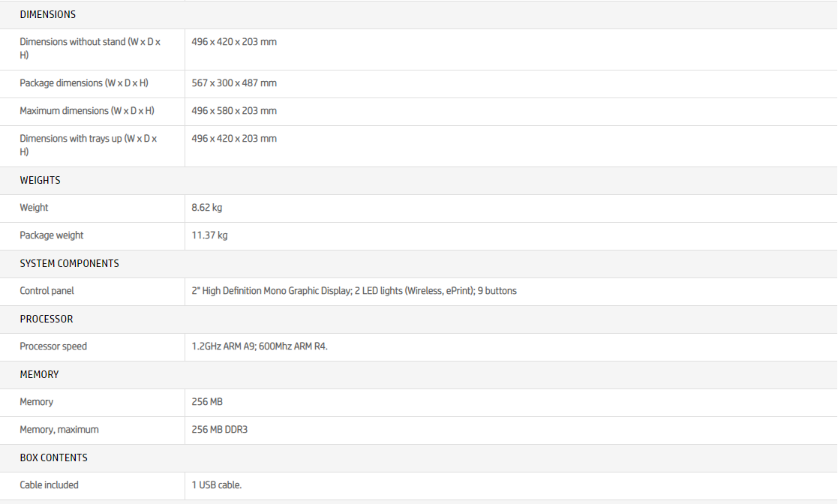Screen dimensions: 838x504
Task: Click the PROCESSOR section header
Action: [x=47, y=319]
